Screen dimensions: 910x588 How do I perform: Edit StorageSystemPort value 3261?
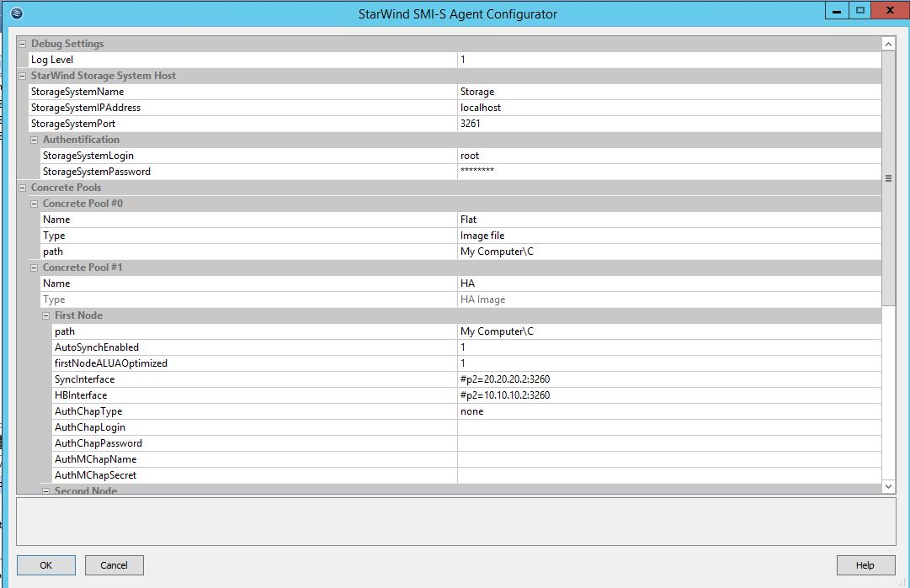tap(669, 124)
